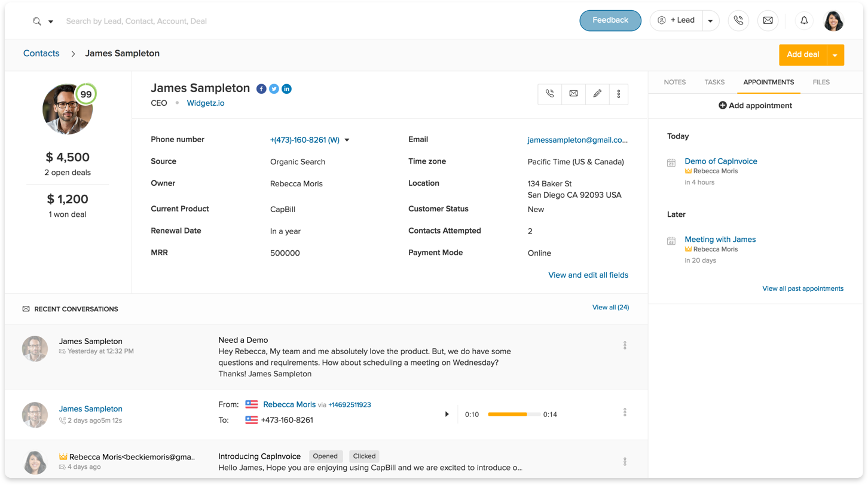
Task: Click the Feedback button
Action: pyautogui.click(x=610, y=20)
